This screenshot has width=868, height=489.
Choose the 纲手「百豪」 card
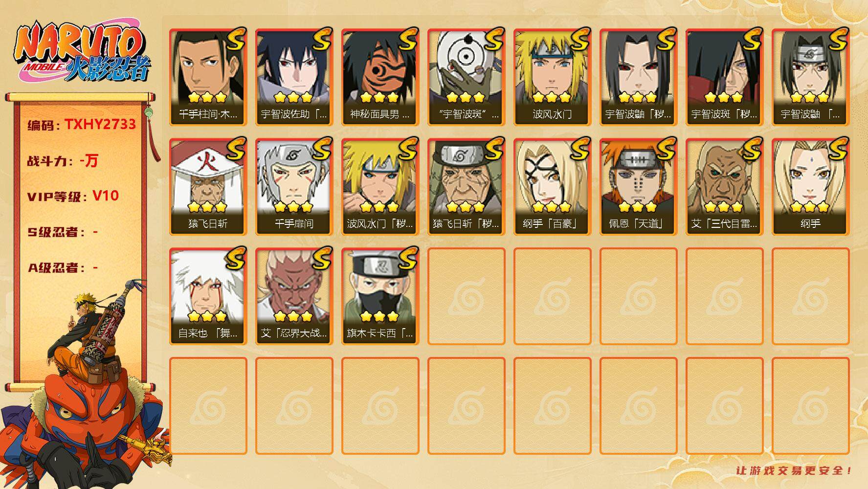point(552,187)
